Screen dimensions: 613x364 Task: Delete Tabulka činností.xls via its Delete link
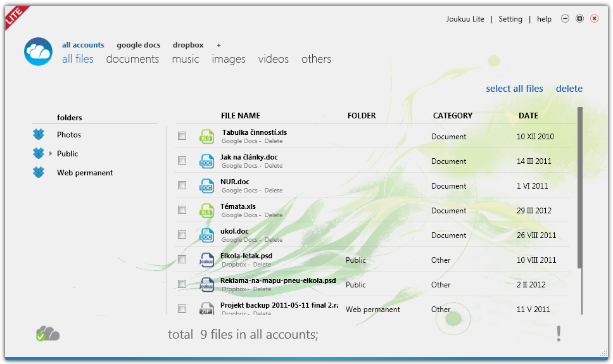click(274, 141)
